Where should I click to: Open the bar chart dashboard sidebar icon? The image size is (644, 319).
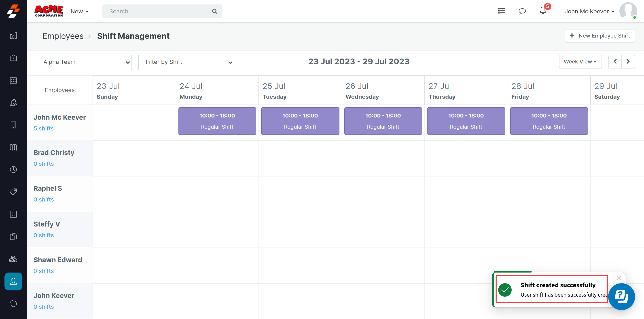[x=13, y=36]
